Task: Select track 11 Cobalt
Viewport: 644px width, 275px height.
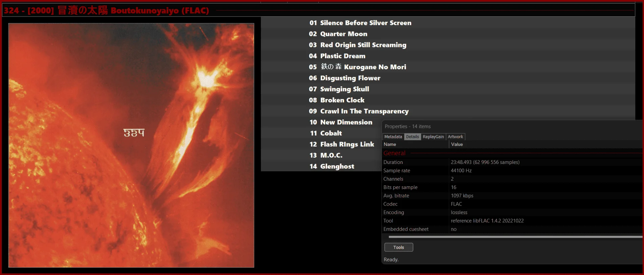Action: pyautogui.click(x=321, y=133)
